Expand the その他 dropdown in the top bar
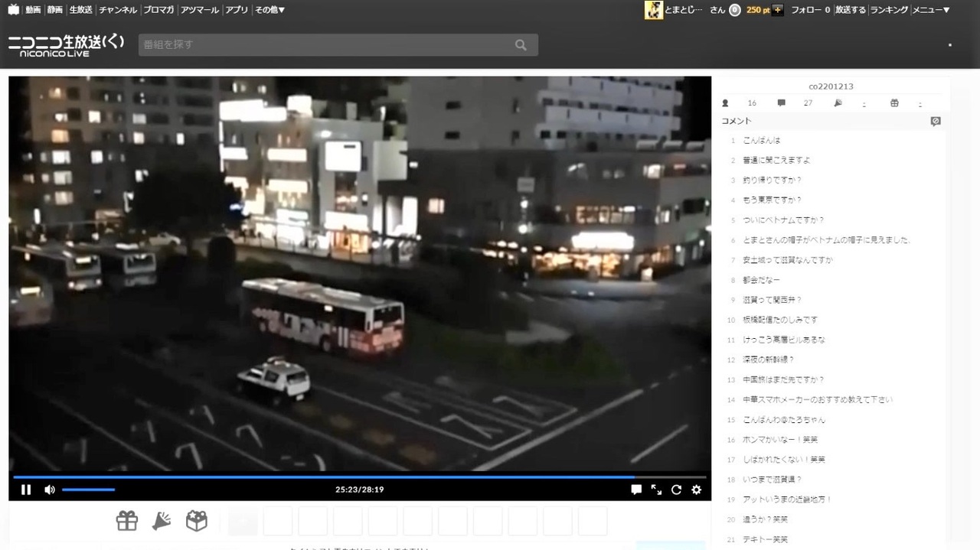The width and height of the screenshot is (980, 550). 269,10
